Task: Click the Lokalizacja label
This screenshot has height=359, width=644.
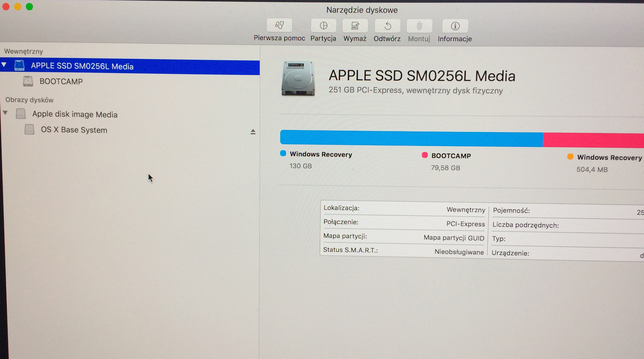Action: point(341,208)
